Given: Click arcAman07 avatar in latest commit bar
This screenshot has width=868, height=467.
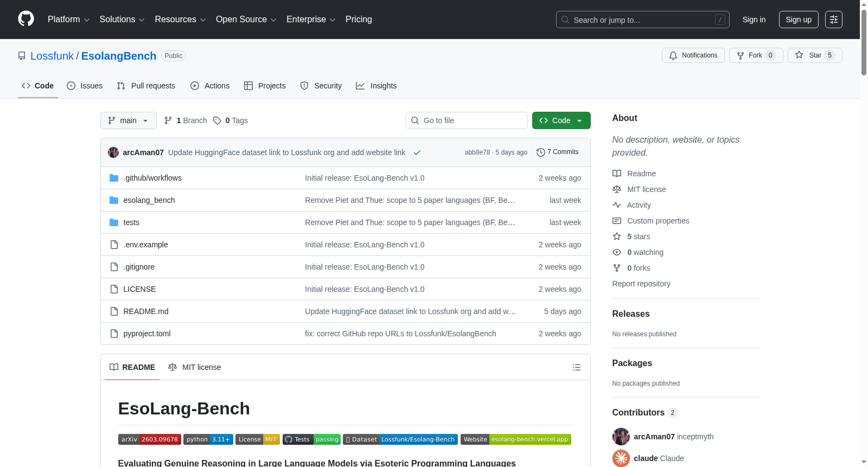Looking at the screenshot, I should (113, 152).
